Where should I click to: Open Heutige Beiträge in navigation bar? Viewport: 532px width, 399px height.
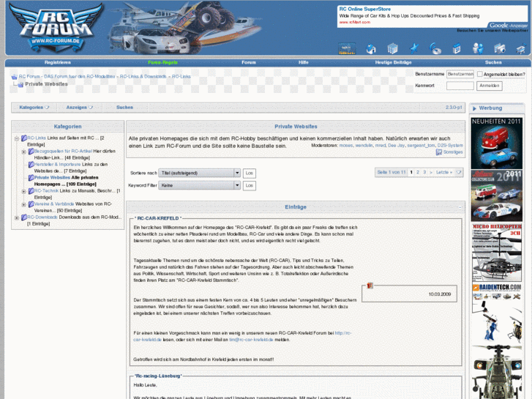point(393,62)
